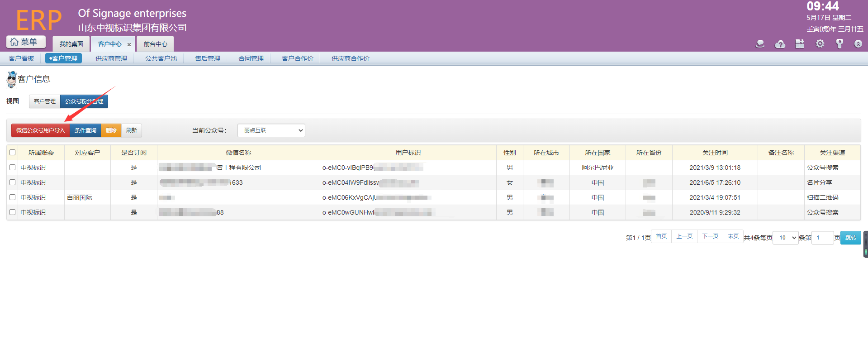Sort by 所在城市 column header

[x=546, y=153]
